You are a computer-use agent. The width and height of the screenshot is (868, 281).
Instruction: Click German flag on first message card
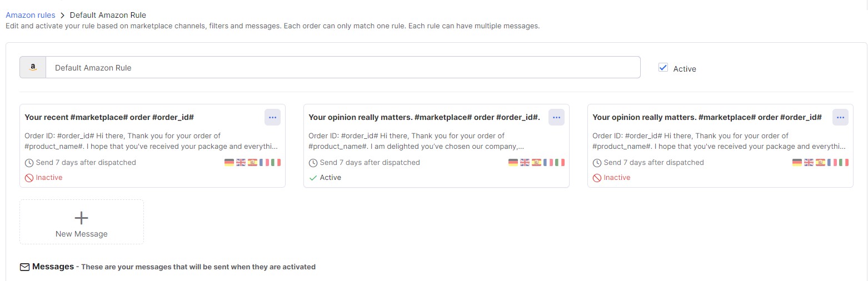tap(229, 163)
